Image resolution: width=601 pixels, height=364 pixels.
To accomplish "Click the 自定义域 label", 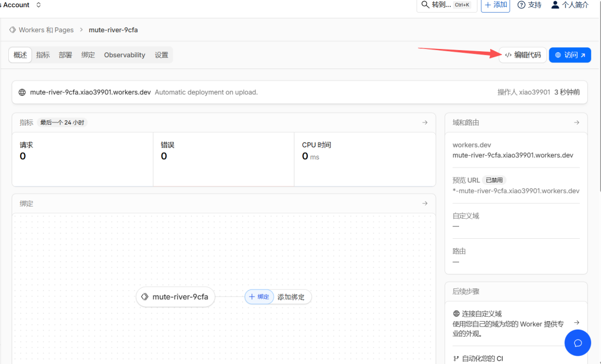I will tap(466, 216).
